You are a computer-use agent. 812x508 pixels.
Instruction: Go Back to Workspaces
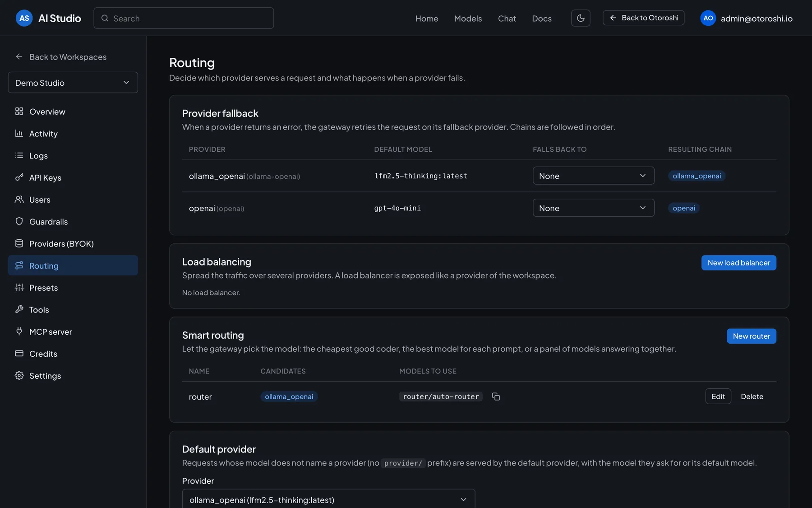(x=61, y=57)
